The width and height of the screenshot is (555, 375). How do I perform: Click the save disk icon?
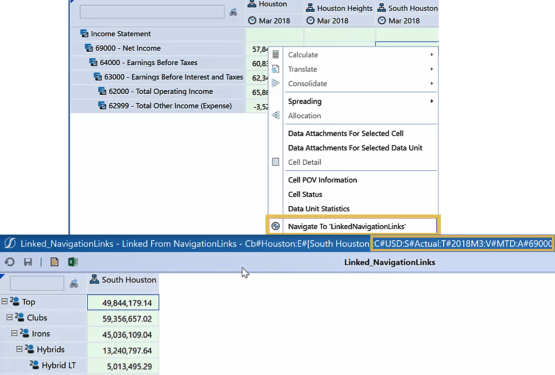[x=28, y=262]
